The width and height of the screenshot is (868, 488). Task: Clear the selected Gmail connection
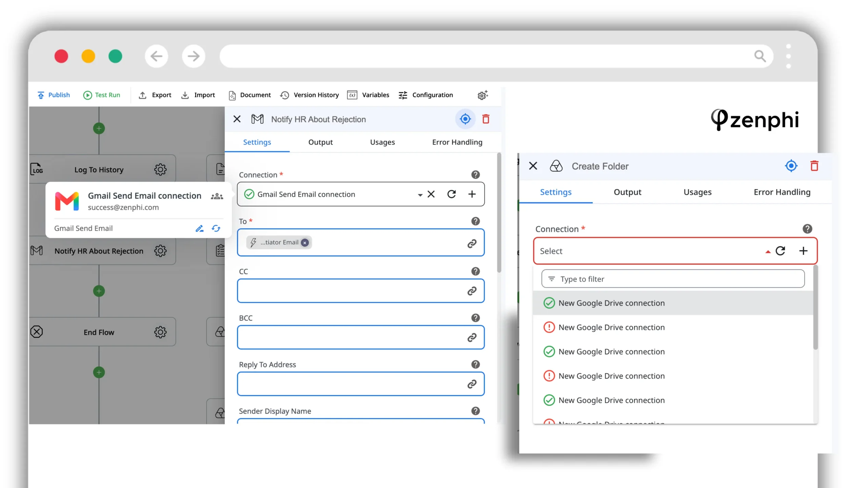coord(431,194)
